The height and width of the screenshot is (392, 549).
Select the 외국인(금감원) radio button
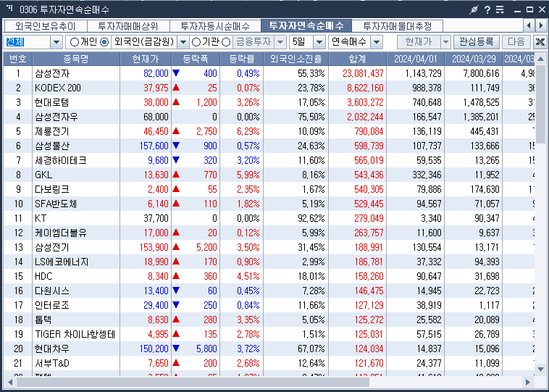point(104,42)
